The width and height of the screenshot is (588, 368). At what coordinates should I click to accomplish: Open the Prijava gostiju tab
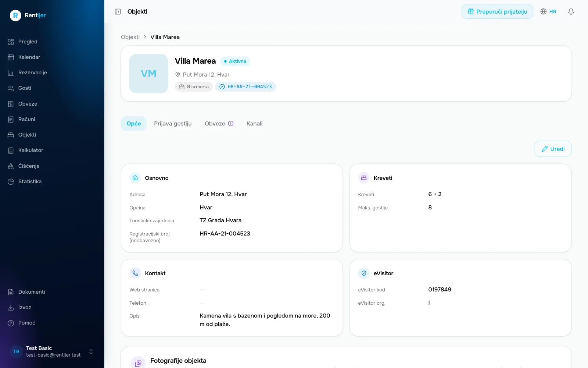coord(173,124)
